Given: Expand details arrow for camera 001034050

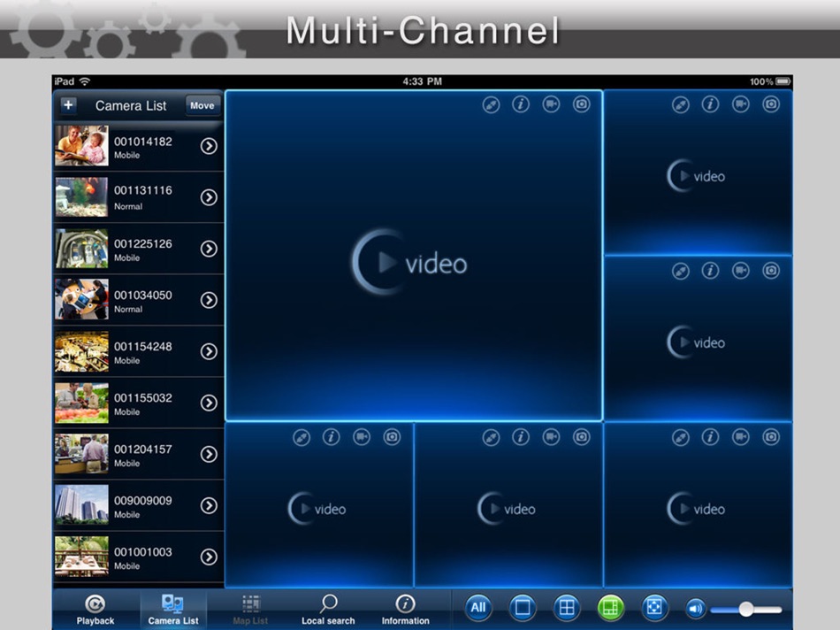Looking at the screenshot, I should click(209, 300).
